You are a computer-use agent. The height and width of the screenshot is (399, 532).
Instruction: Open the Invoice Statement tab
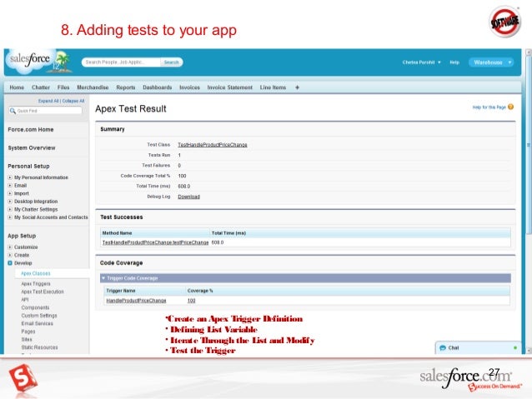click(x=229, y=87)
